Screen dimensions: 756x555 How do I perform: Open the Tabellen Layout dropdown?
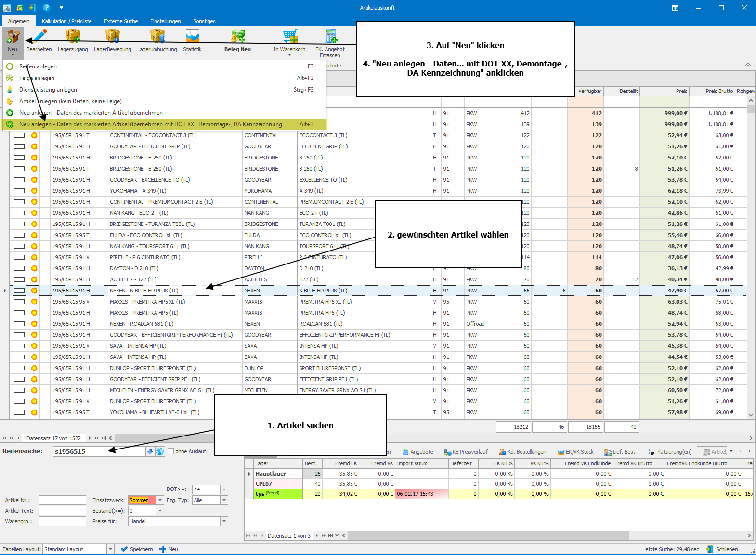[110, 549]
